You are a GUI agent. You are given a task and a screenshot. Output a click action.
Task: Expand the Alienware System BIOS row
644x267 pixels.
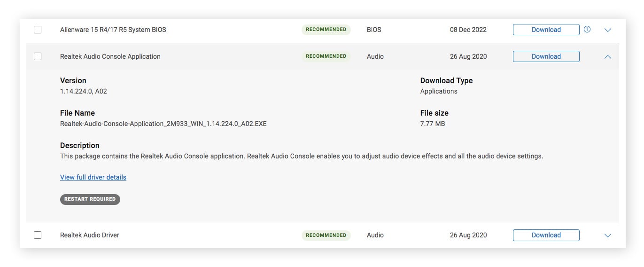tap(607, 30)
